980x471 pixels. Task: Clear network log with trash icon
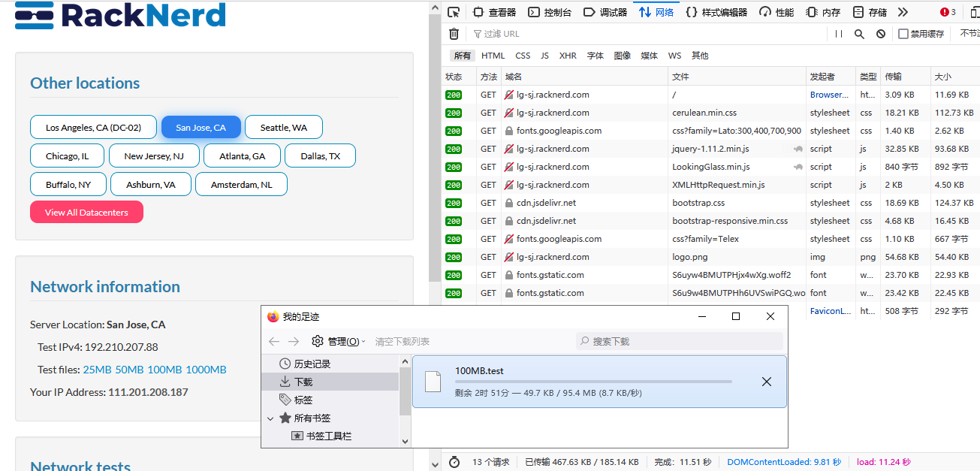(x=454, y=34)
